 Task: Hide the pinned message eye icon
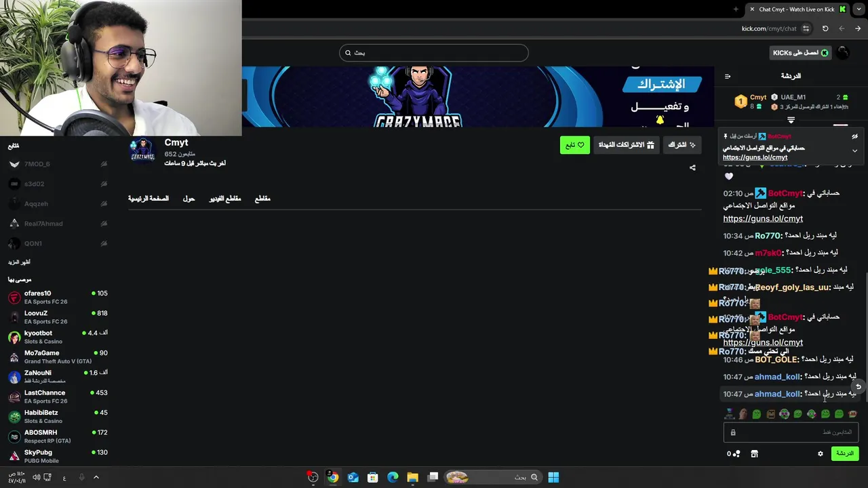point(854,136)
